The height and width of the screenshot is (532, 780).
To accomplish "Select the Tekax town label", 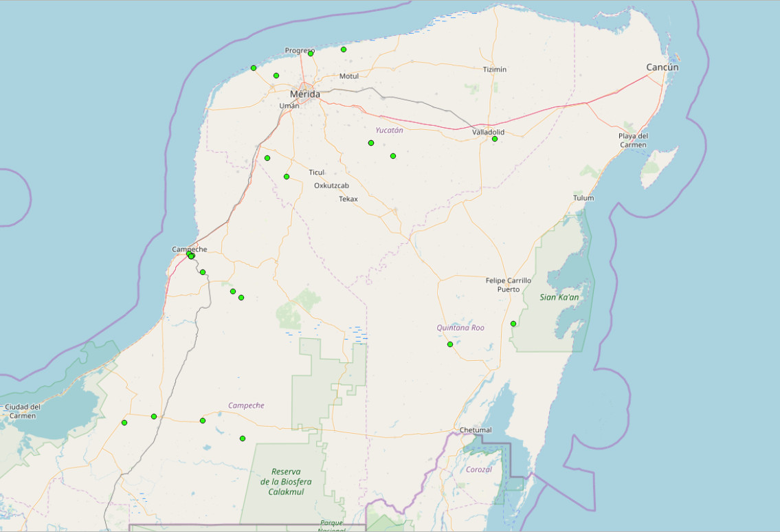I will (x=348, y=199).
